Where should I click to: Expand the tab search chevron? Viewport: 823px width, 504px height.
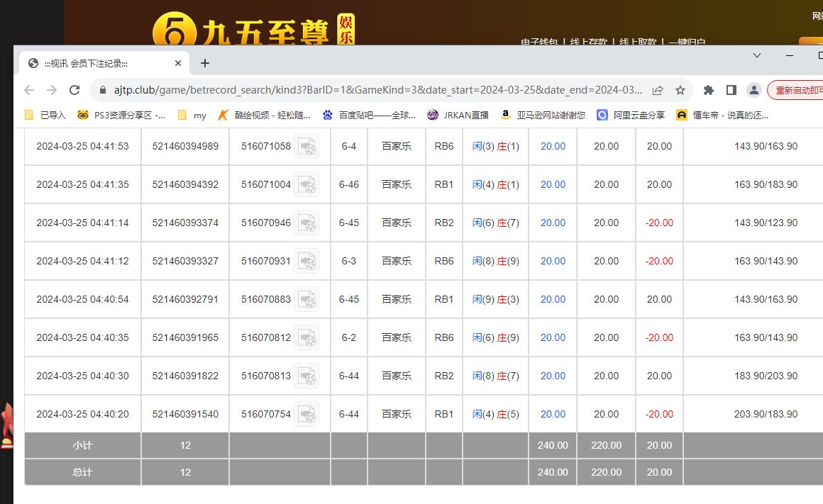pos(757,55)
